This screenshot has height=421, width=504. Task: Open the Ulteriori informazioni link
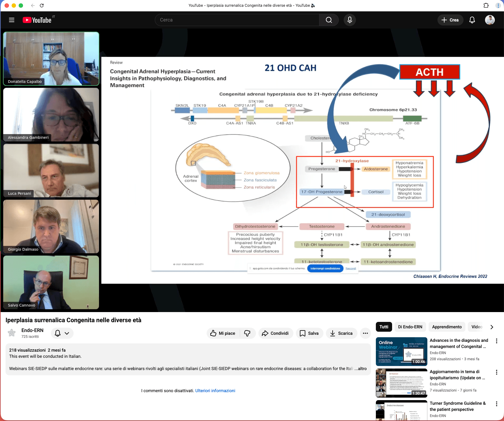pyautogui.click(x=215, y=391)
